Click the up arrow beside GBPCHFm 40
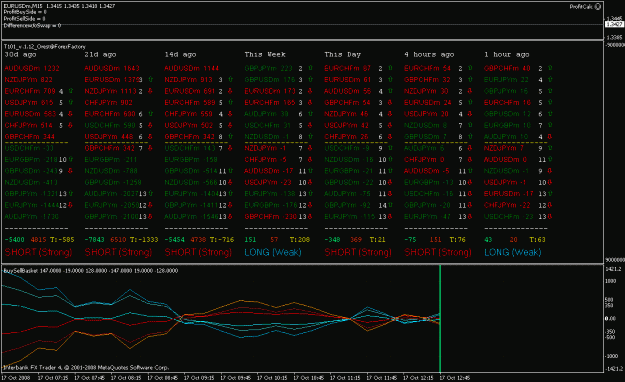Screen dimensions: 625x382 tap(550, 68)
